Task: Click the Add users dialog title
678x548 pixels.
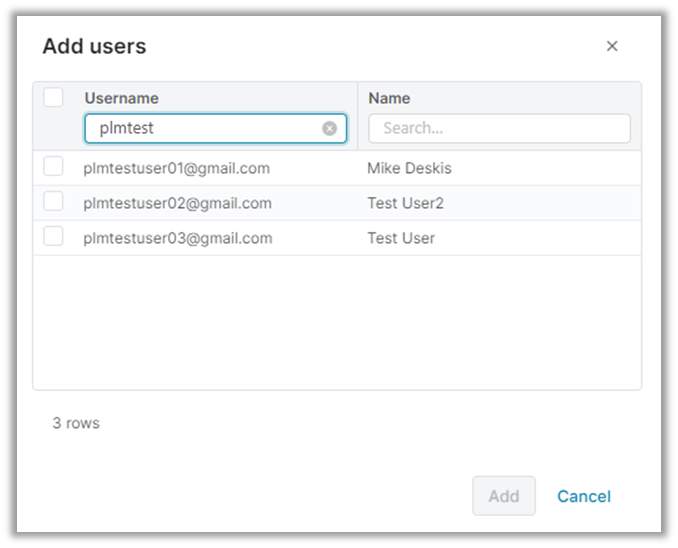Action: (x=94, y=46)
